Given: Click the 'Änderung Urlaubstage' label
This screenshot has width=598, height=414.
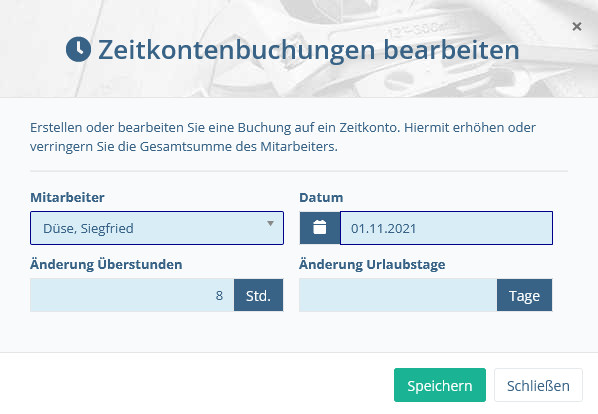Looking at the screenshot, I should [x=372, y=264].
